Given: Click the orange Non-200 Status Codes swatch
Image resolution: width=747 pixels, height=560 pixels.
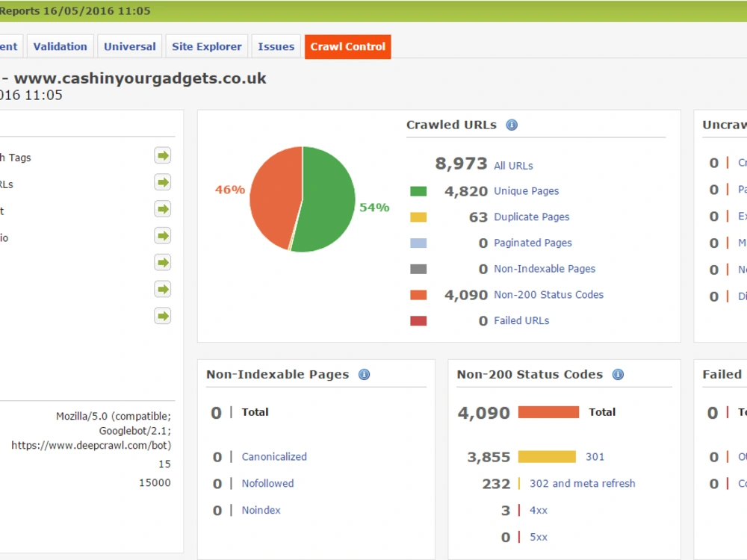Looking at the screenshot, I should click(418, 295).
